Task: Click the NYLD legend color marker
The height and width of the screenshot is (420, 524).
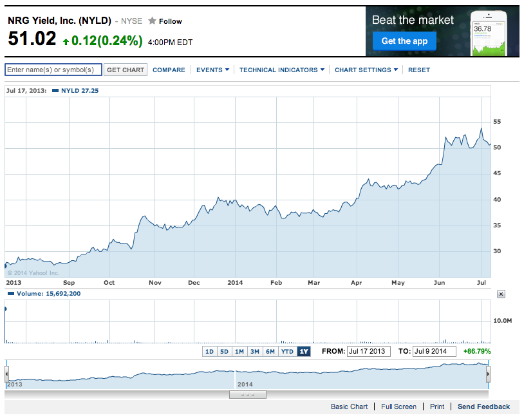Action: (x=55, y=91)
